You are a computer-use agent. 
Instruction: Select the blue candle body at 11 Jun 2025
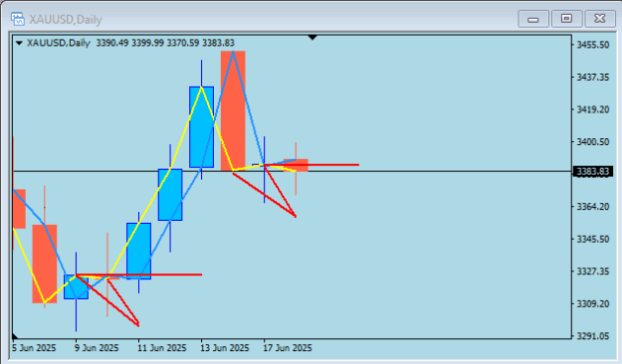pyautogui.click(x=139, y=251)
